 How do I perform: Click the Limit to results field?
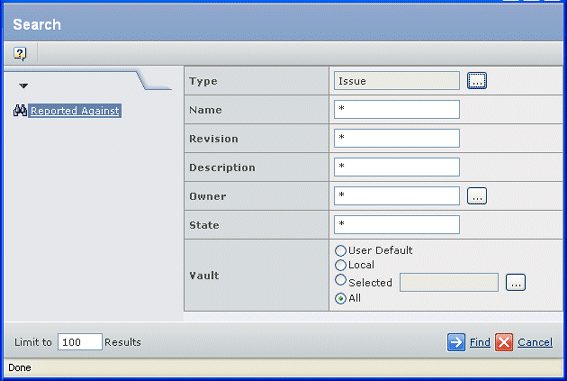(80, 342)
